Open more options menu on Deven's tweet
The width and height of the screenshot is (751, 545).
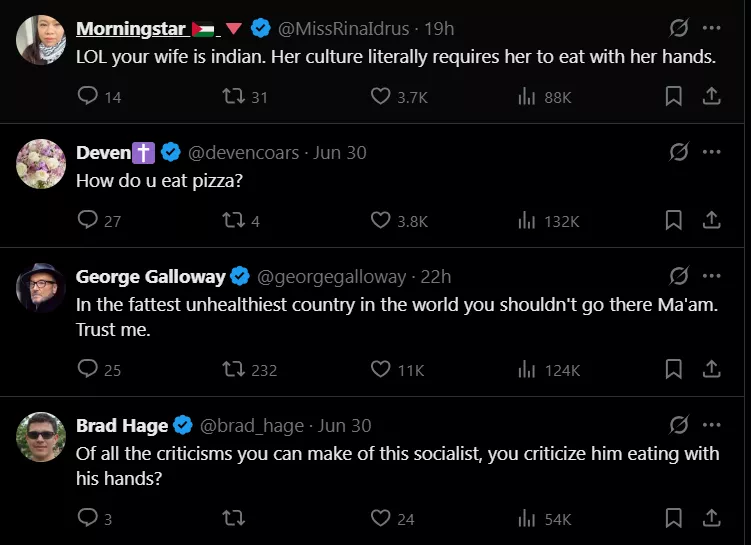pos(712,152)
